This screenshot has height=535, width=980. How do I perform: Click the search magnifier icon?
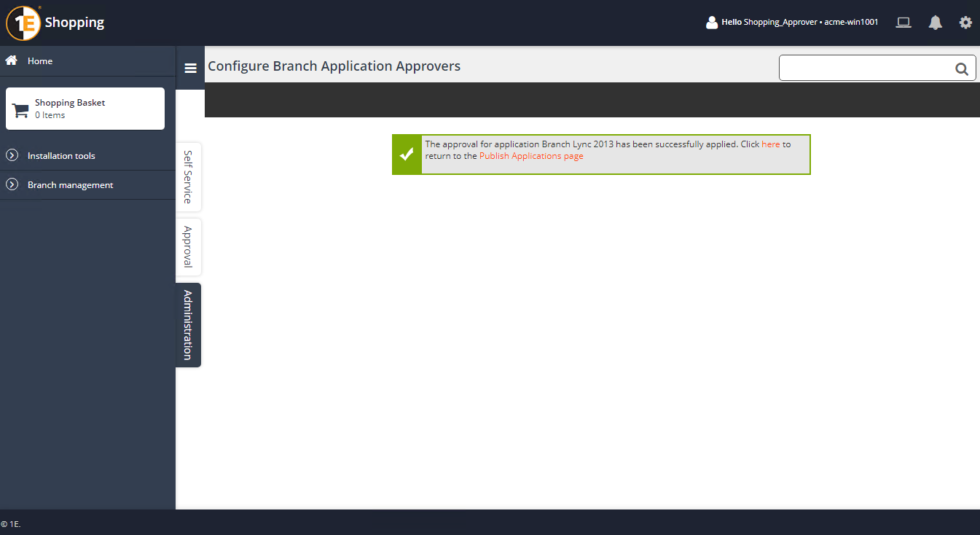pyautogui.click(x=962, y=69)
